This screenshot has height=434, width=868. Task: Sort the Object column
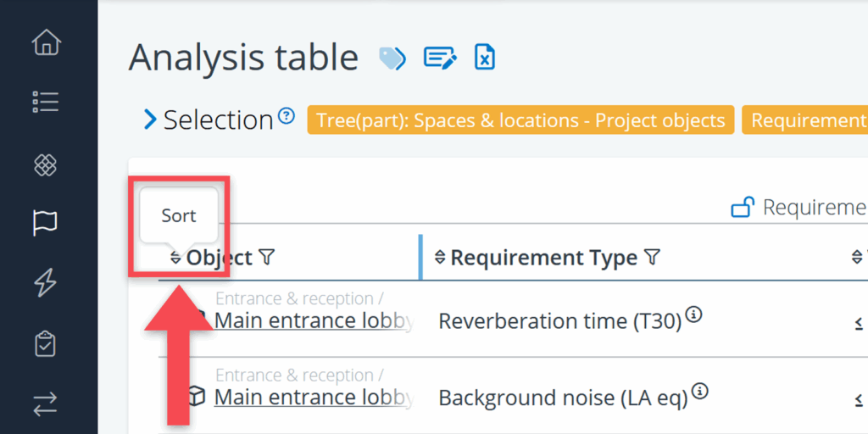175,258
